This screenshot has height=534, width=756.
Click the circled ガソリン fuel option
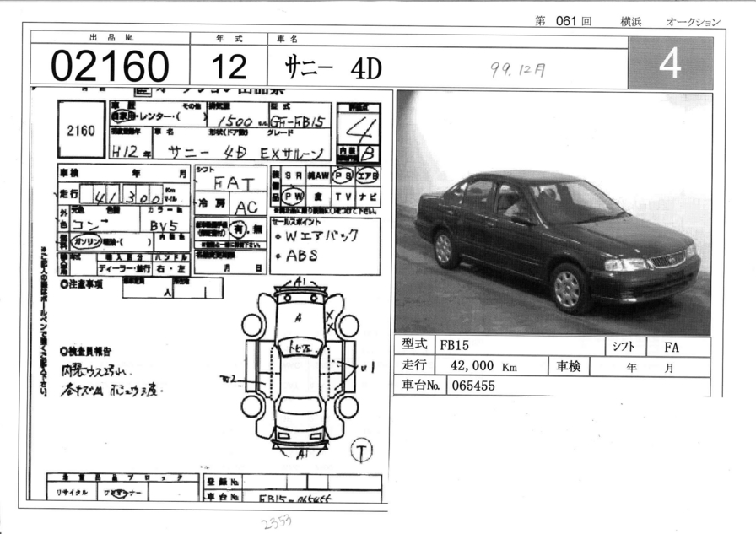pyautogui.click(x=85, y=241)
